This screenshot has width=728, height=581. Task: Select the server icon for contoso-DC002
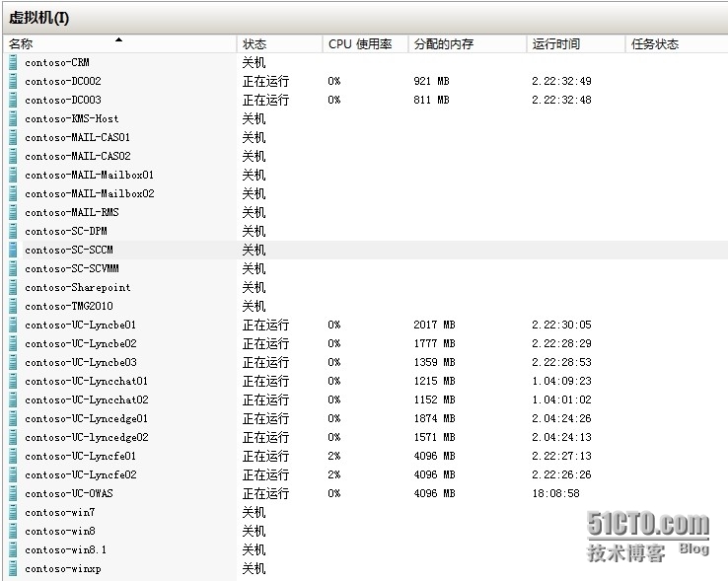coord(13,81)
